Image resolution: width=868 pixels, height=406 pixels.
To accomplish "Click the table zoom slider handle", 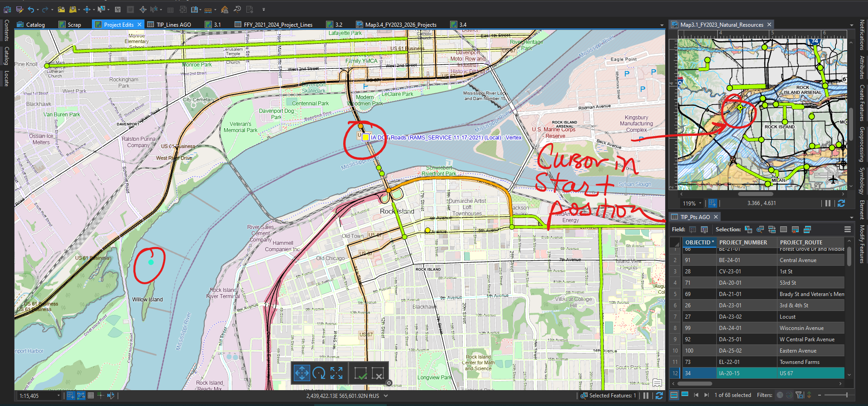I will click(846, 395).
